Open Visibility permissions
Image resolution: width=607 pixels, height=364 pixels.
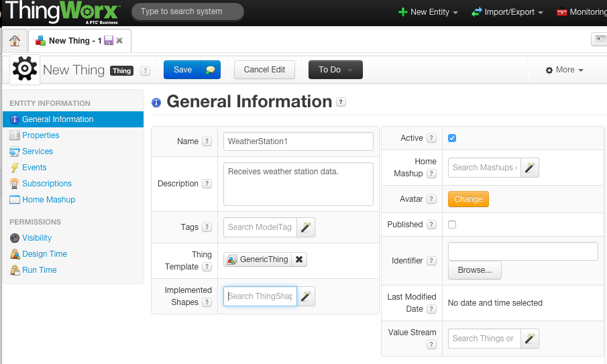pos(37,238)
